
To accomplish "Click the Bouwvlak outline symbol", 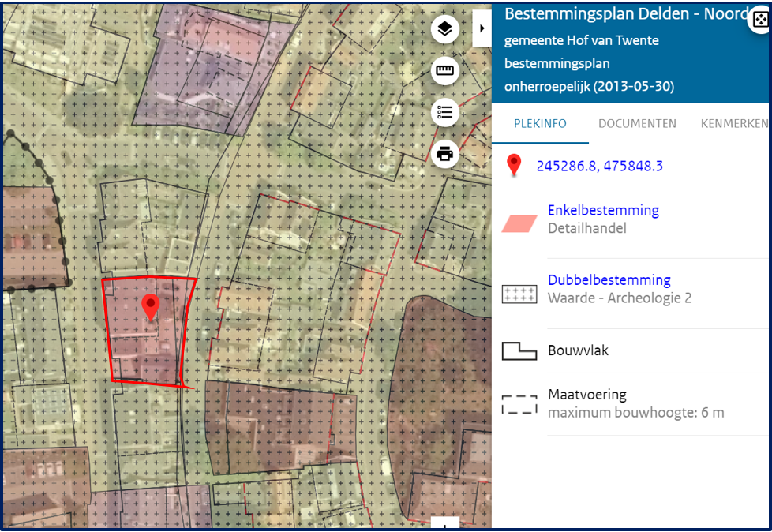I will coord(519,351).
